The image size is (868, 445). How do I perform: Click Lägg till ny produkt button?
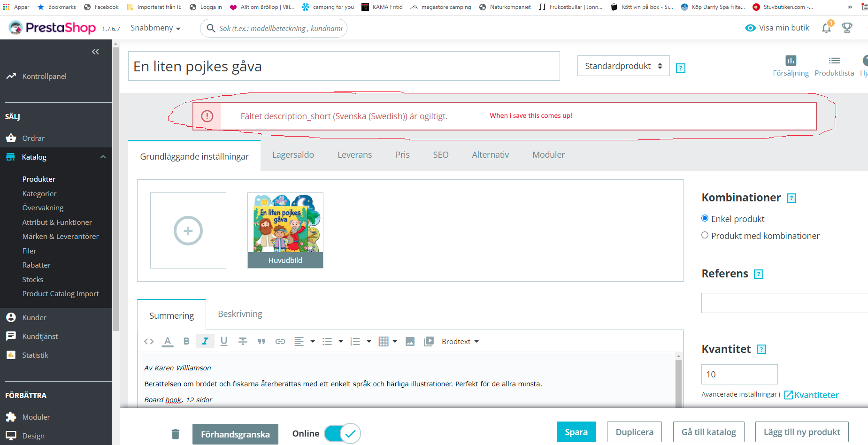click(802, 432)
